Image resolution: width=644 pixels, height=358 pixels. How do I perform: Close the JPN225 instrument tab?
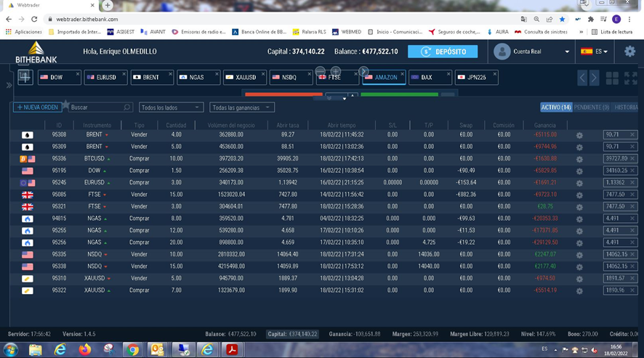(494, 74)
